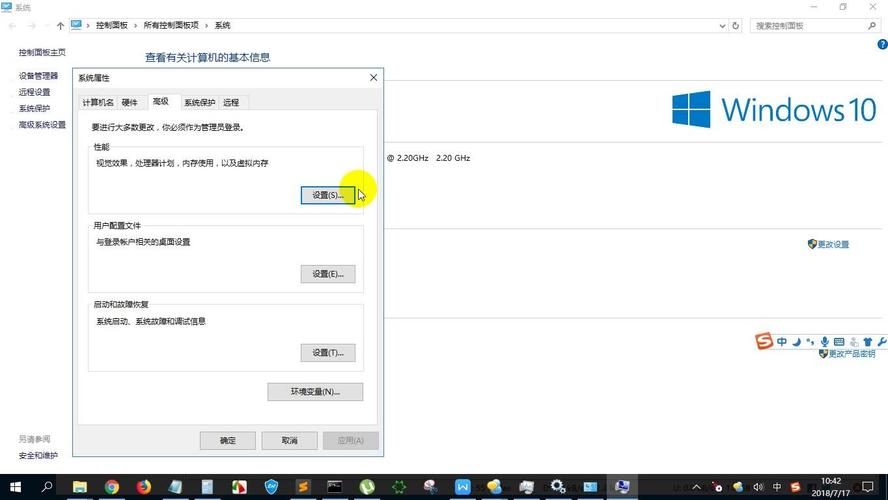
Task: Launch Firefox from taskbar
Action: point(143,486)
